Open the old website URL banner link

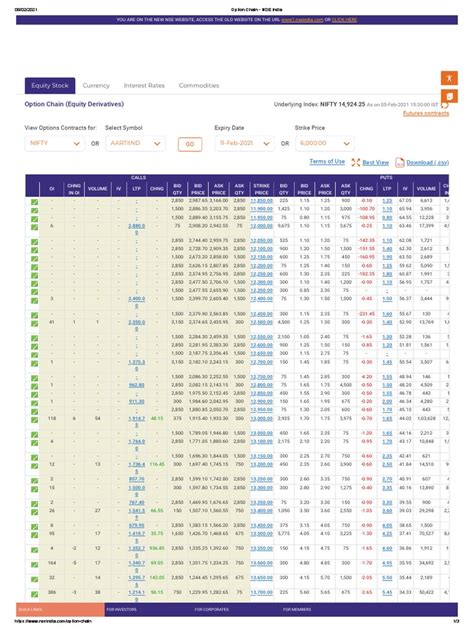pos(302,20)
